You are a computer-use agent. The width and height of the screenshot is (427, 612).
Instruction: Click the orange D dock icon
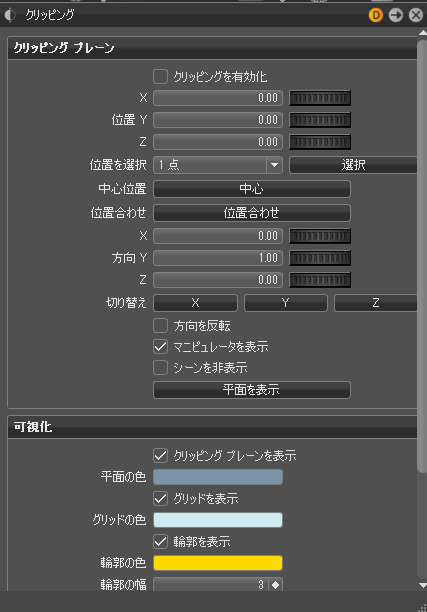(x=375, y=15)
